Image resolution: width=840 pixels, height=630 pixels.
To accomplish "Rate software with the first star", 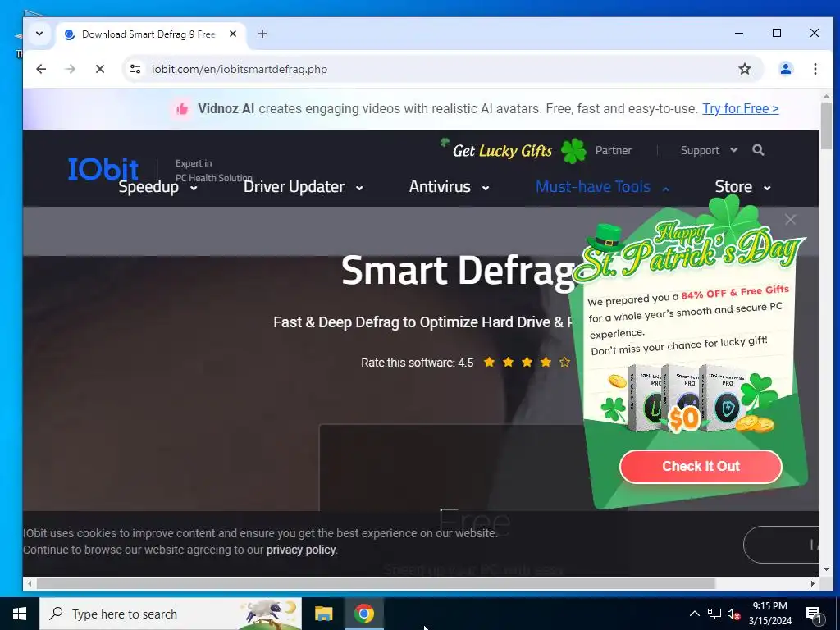I will [x=489, y=363].
